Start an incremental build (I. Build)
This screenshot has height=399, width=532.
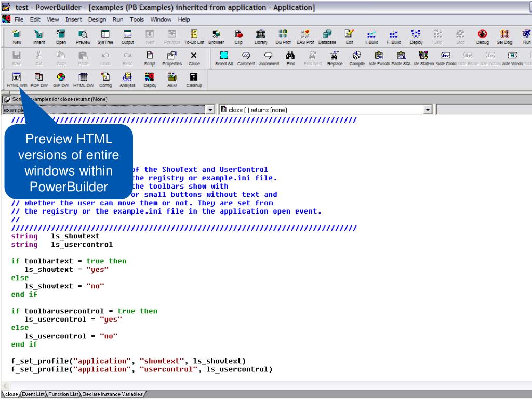[371, 37]
